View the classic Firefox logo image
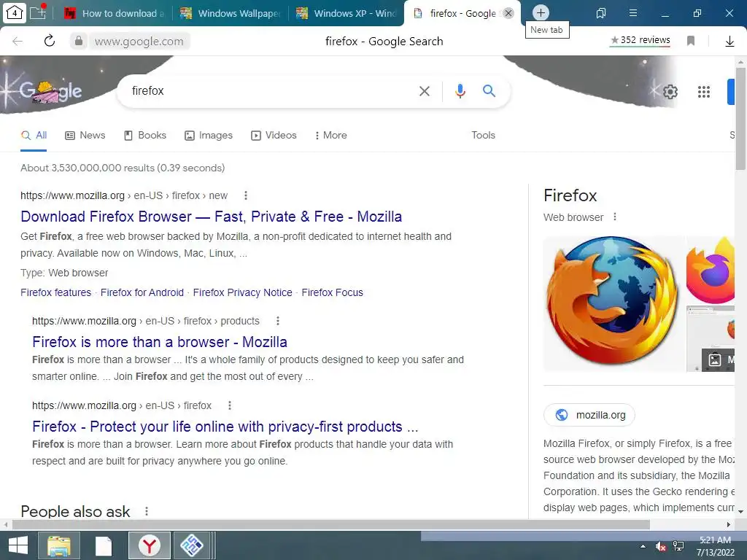 (613, 304)
